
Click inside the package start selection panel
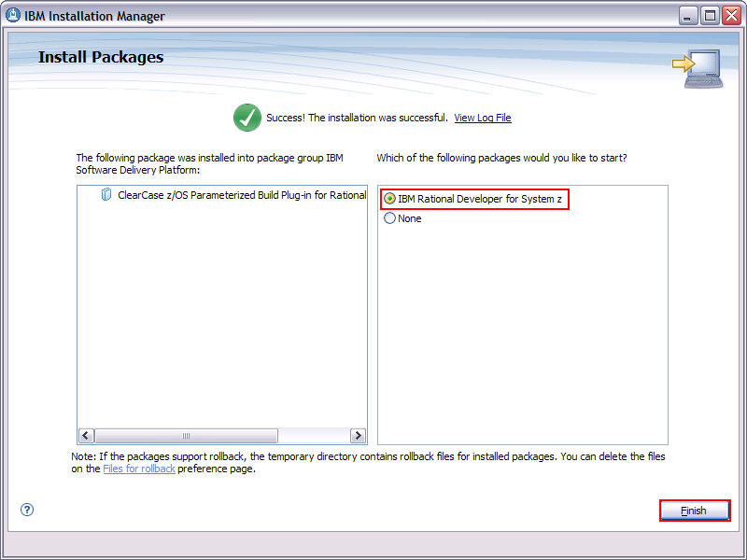pyautogui.click(x=523, y=327)
